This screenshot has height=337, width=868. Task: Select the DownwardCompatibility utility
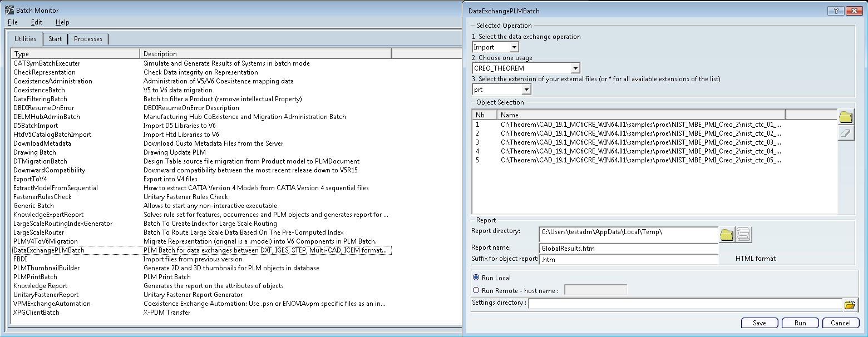point(50,170)
